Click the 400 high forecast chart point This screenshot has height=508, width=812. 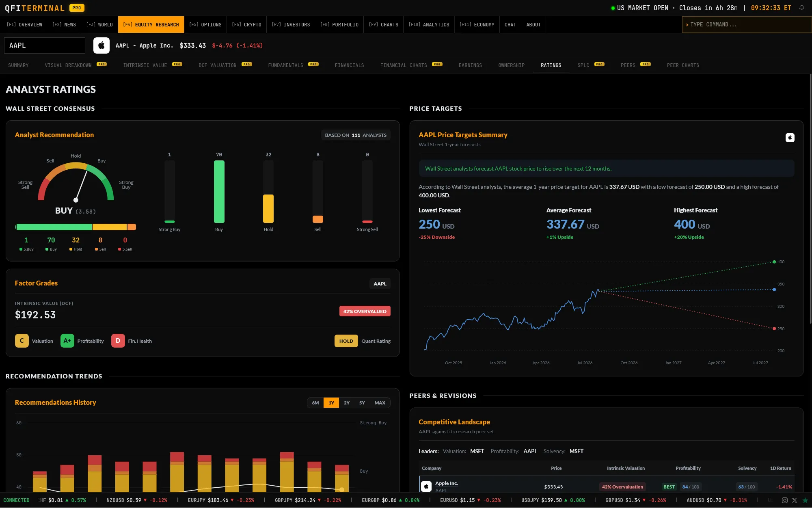(774, 262)
